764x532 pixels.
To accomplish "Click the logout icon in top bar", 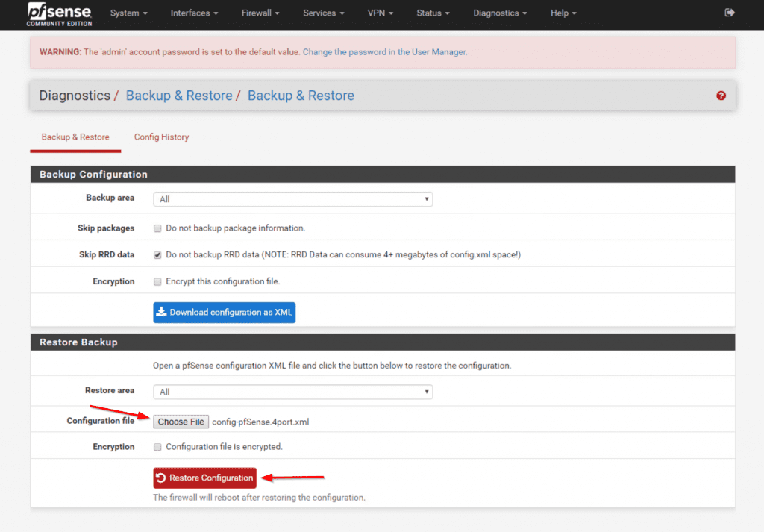I will pos(730,13).
